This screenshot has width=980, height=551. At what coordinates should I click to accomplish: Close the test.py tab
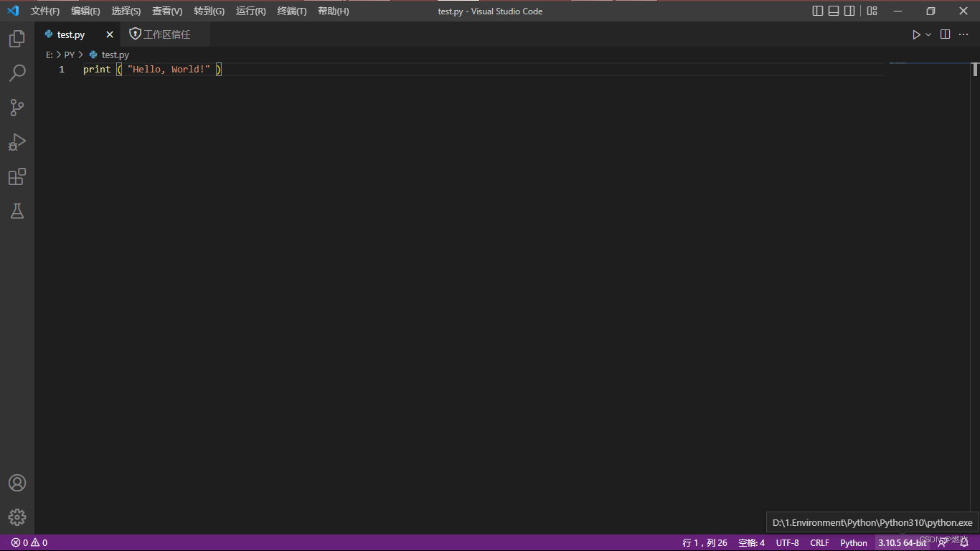(110, 34)
